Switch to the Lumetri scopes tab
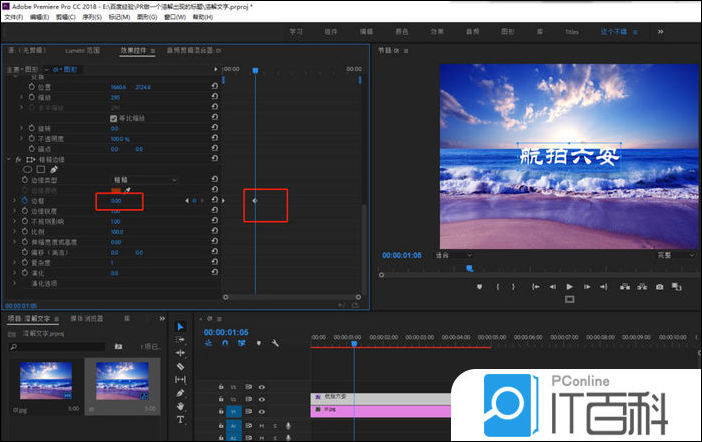Image resolution: width=702 pixels, height=442 pixels. (82, 50)
